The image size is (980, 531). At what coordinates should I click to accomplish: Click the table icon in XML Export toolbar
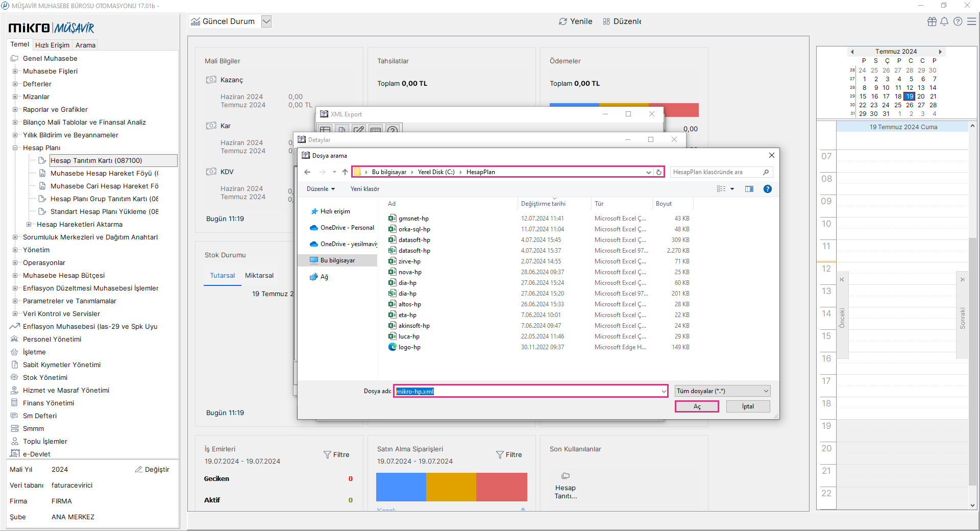tap(325, 130)
